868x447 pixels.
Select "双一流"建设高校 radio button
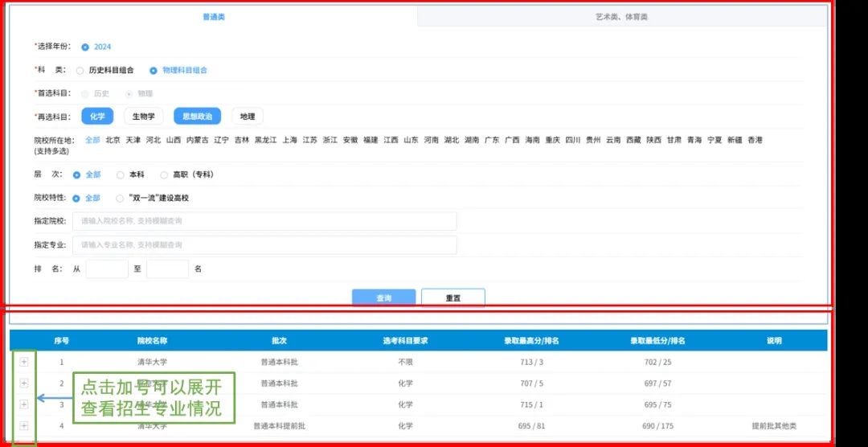[121, 198]
